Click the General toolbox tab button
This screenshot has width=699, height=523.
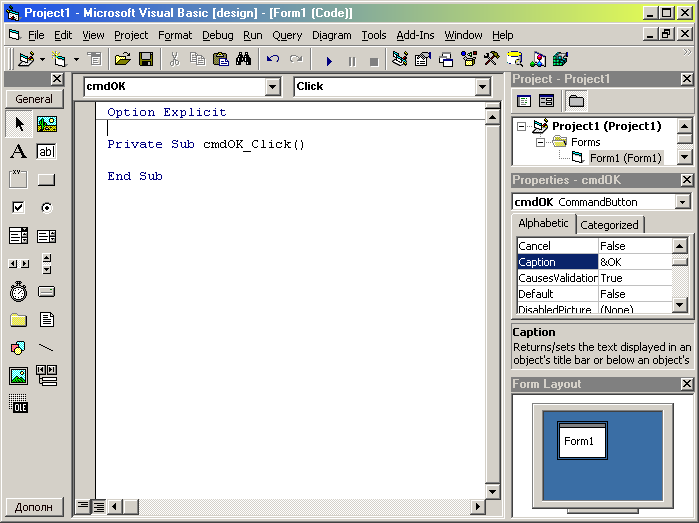click(34, 99)
